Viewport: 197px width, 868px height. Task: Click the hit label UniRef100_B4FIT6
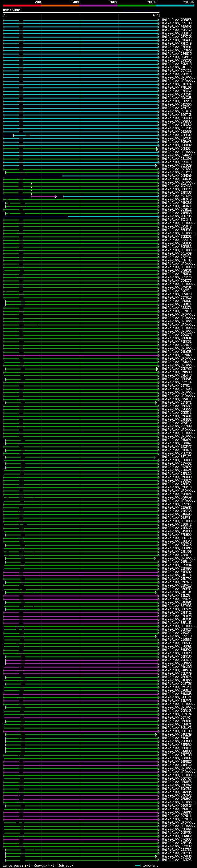pos(177,67)
